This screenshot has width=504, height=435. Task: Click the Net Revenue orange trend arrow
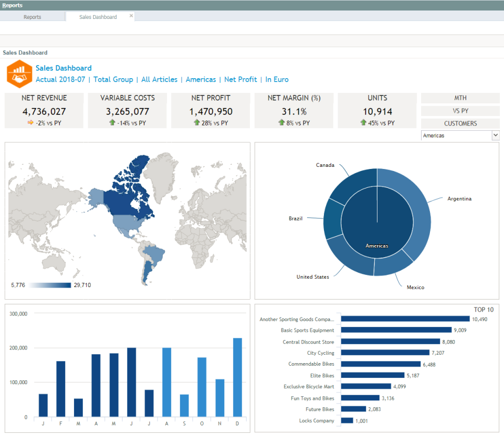point(29,123)
